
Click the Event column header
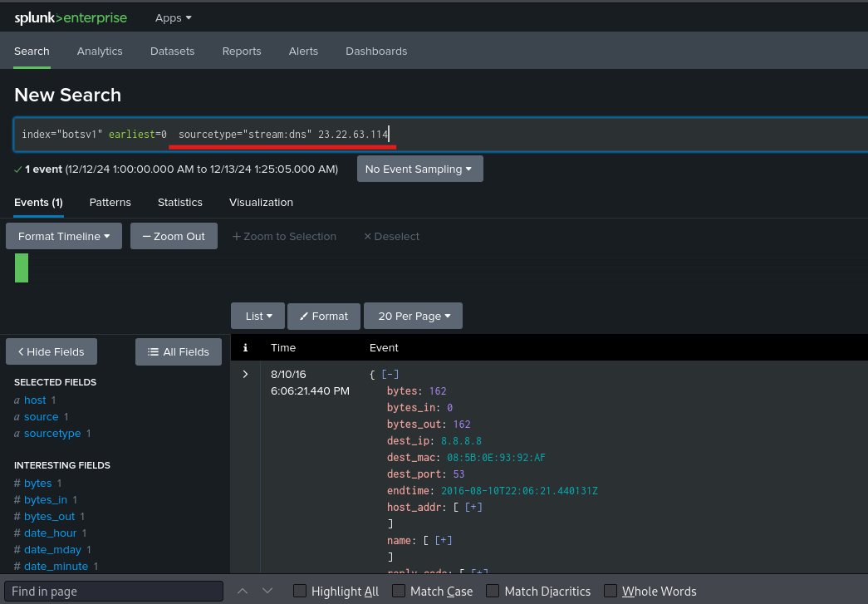click(x=384, y=347)
